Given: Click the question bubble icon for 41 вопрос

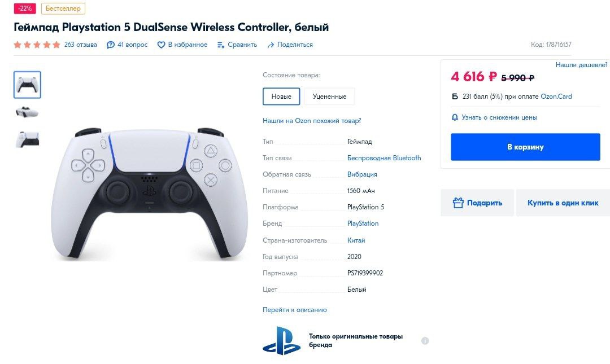Looking at the screenshot, I should click(111, 45).
